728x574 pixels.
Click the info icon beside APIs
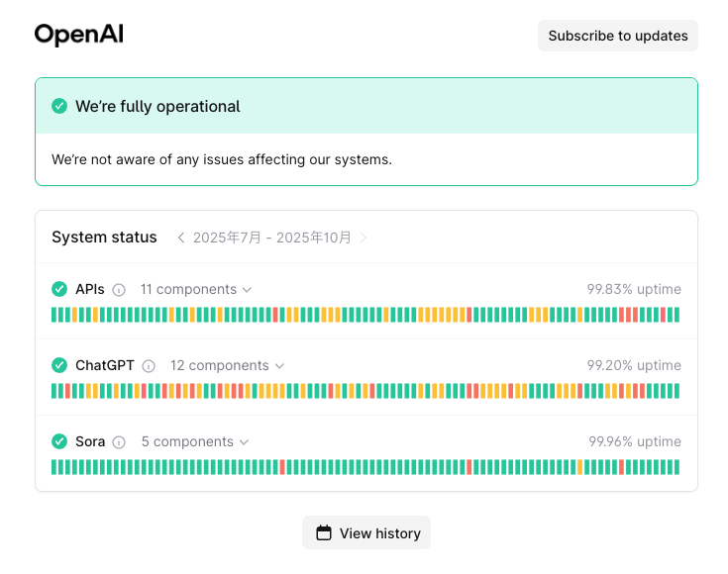(119, 290)
